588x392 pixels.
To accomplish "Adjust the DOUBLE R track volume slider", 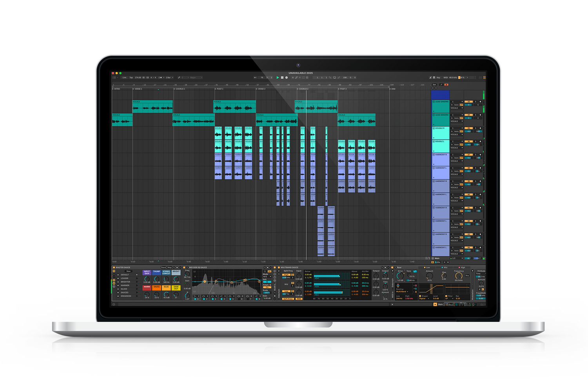I will (x=468, y=131).
